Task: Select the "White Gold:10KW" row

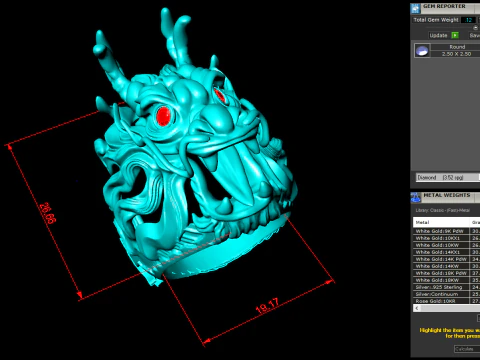Action: [x=447, y=245]
